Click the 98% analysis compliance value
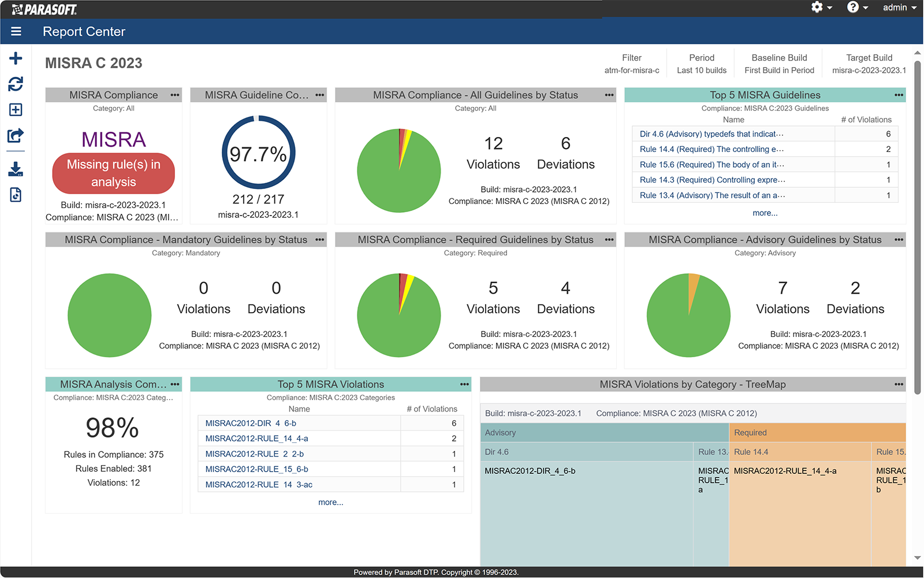924x578 pixels. pos(113,428)
